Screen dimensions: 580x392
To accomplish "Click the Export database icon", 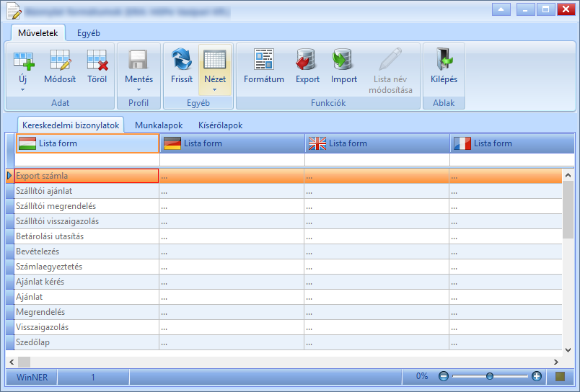I will [307, 59].
